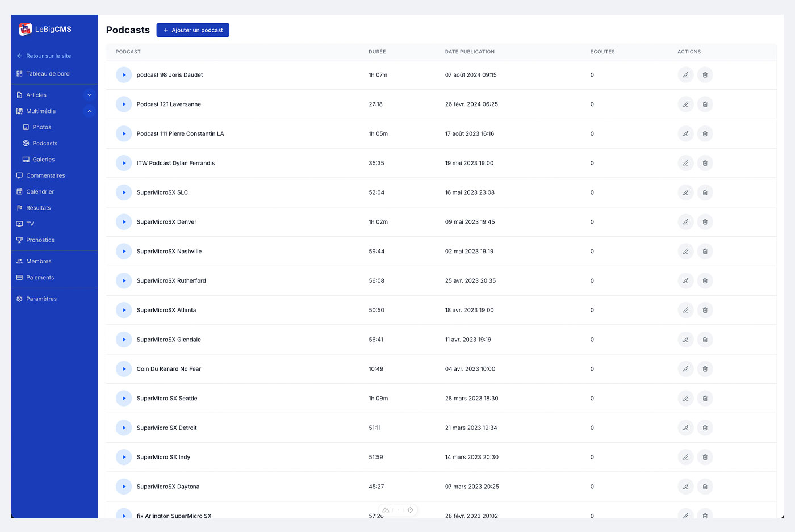Click the Date Publication column header
This screenshot has width=795, height=532.
click(x=470, y=52)
